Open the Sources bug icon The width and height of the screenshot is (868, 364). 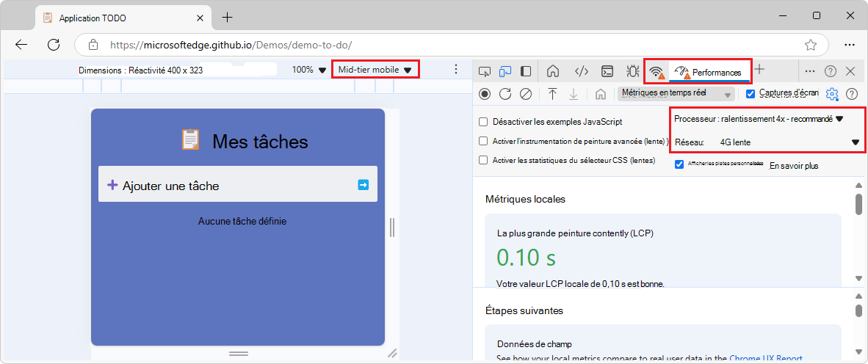coord(632,70)
